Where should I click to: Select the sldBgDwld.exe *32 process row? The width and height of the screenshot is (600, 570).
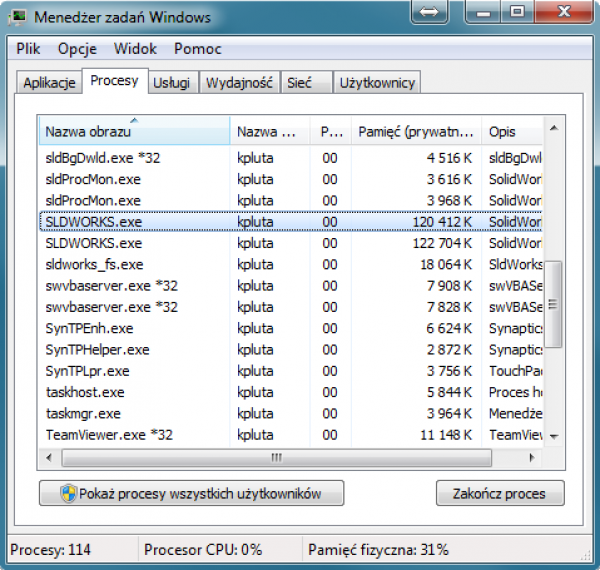pos(290,158)
